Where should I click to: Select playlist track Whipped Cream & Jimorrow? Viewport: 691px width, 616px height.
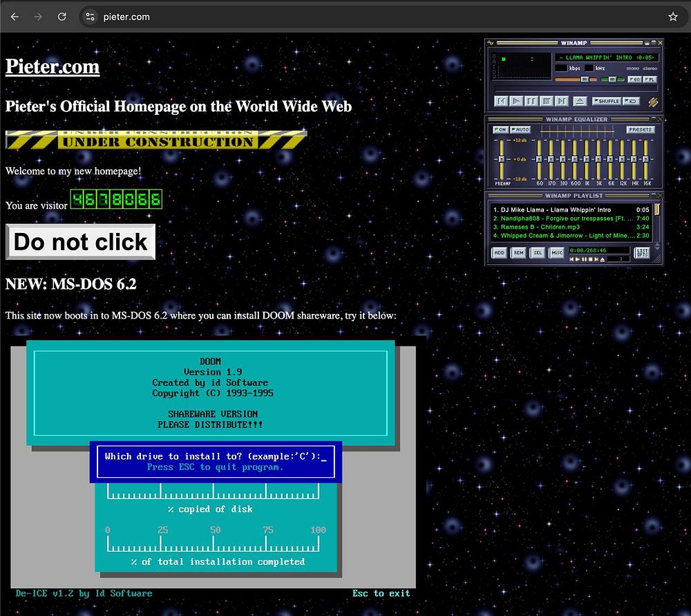tap(571, 236)
